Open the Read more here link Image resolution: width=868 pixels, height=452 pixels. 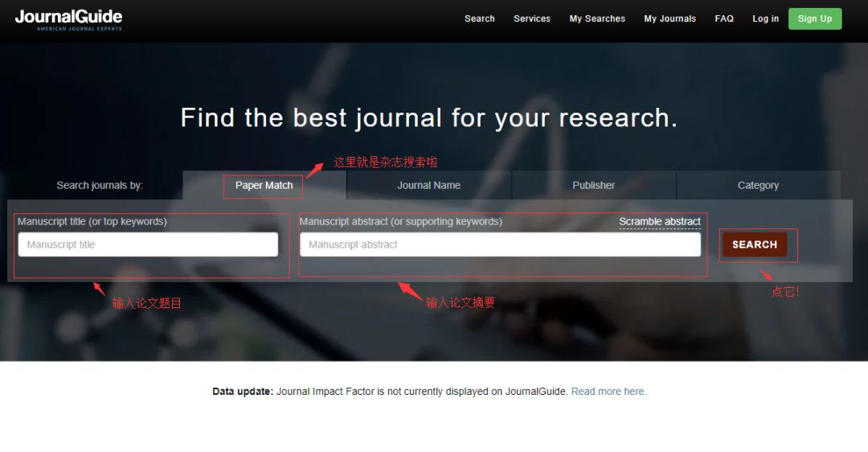pos(609,392)
